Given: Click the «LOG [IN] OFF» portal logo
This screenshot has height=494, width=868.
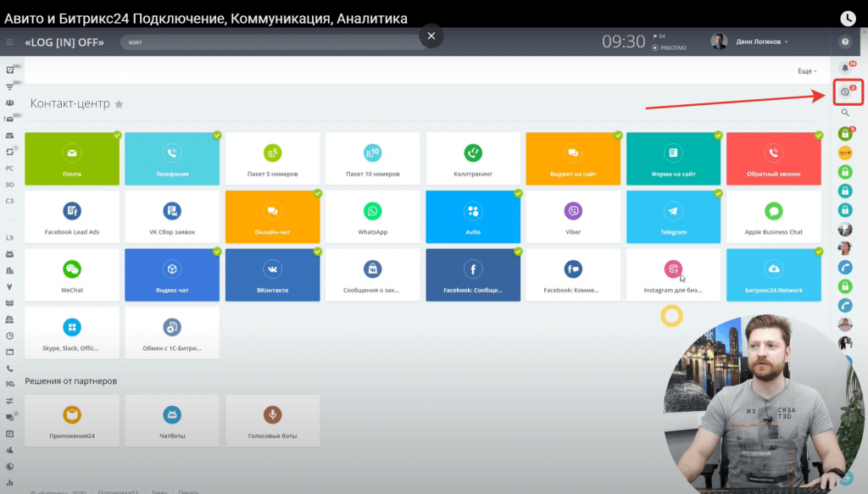Looking at the screenshot, I should coord(64,42).
